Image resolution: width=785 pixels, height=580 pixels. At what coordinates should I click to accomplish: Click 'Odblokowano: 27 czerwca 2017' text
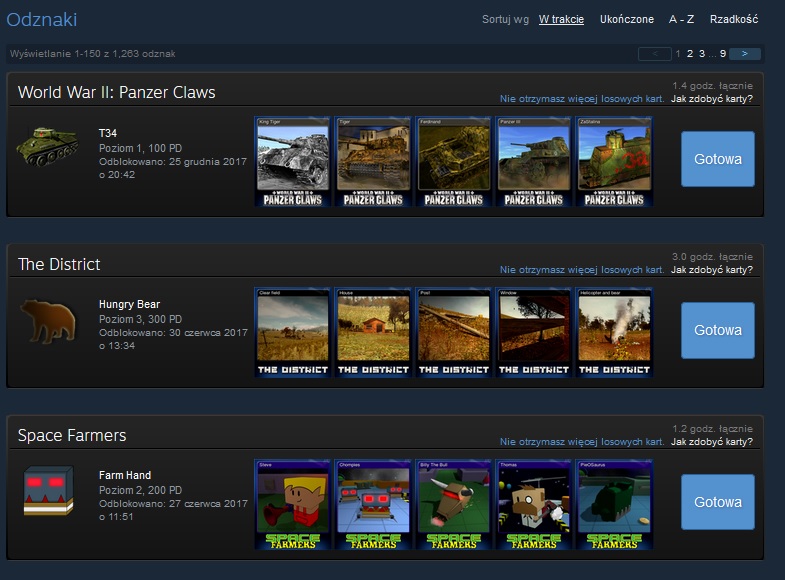(x=173, y=504)
